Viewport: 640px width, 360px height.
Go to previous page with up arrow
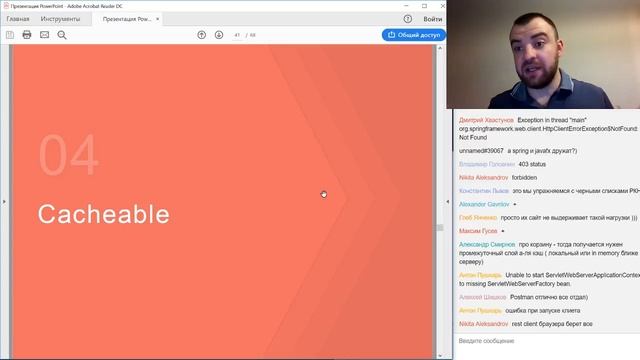point(202,35)
